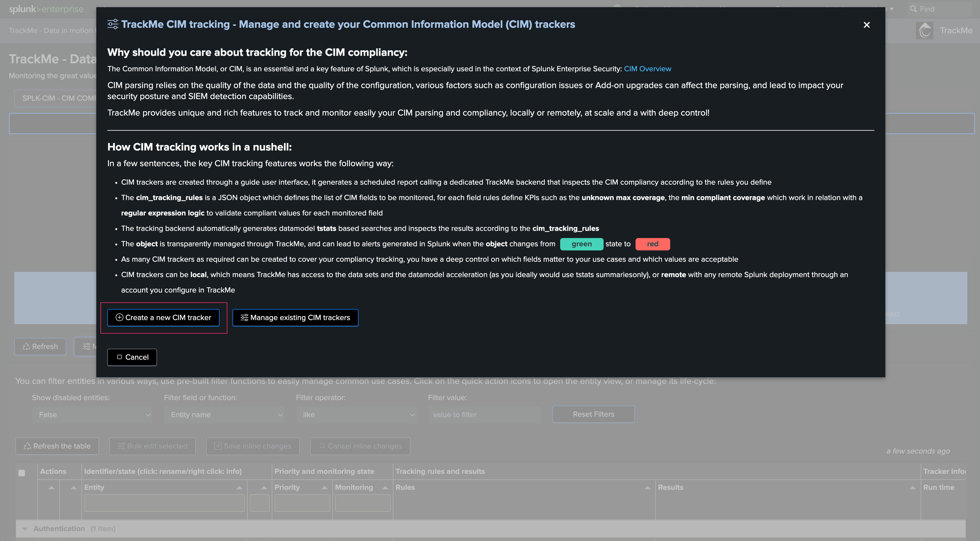Click the square icon on Cancel button

119,357
